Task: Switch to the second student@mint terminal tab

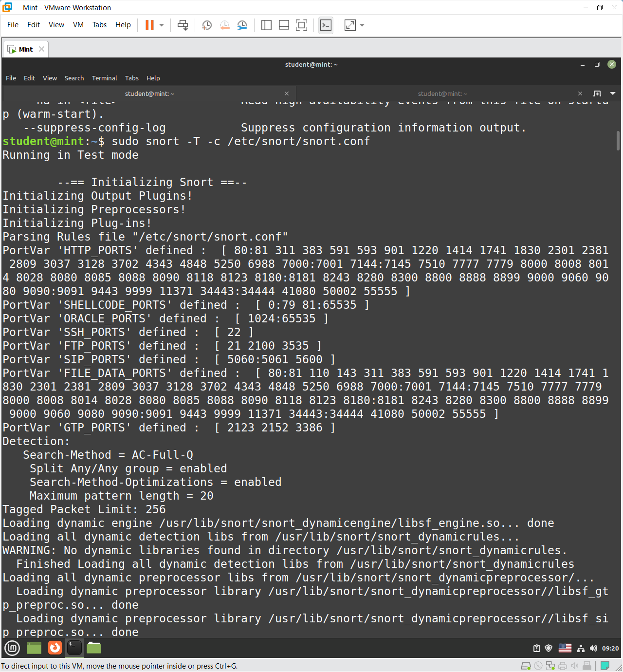Action: point(442,93)
